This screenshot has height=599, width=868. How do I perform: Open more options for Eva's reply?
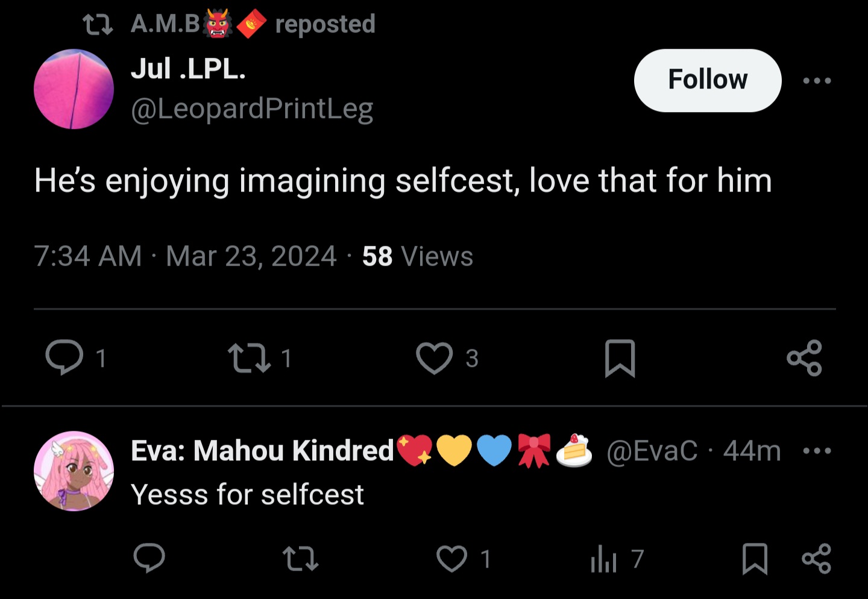point(817,451)
